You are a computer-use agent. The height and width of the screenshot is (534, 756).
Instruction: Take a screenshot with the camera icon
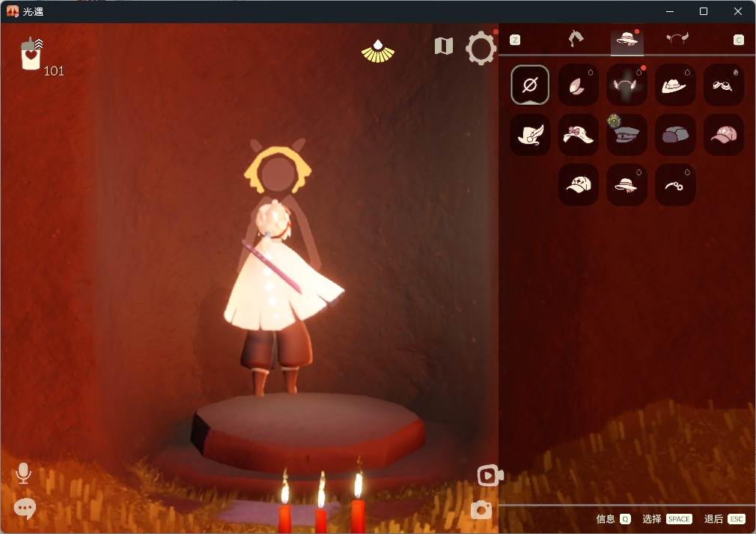click(481, 510)
